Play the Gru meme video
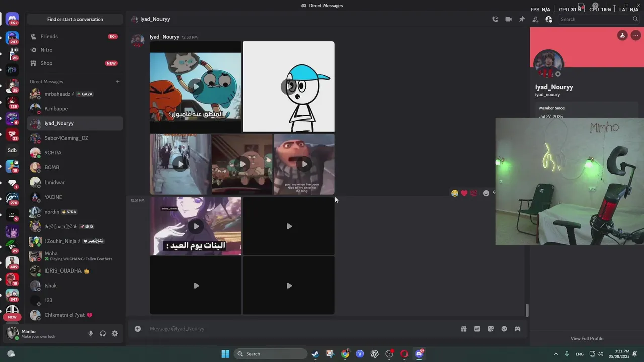The width and height of the screenshot is (644, 362). pos(304,164)
